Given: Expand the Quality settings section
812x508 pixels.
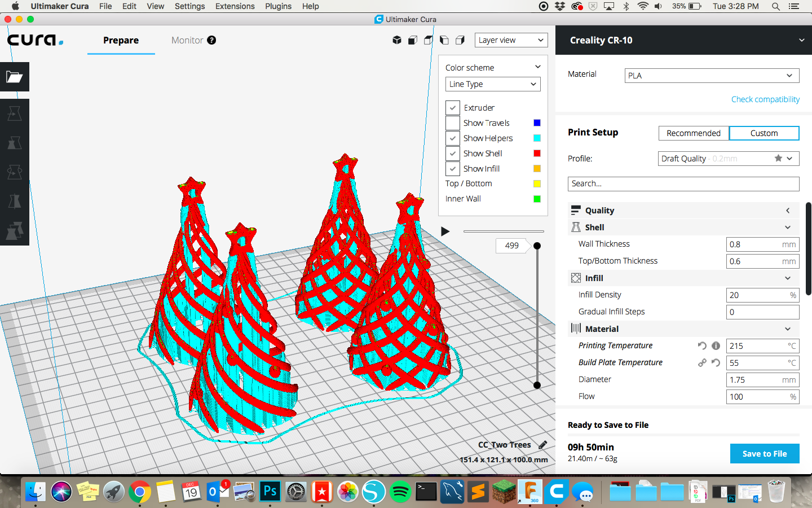Looking at the screenshot, I should pyautogui.click(x=683, y=211).
